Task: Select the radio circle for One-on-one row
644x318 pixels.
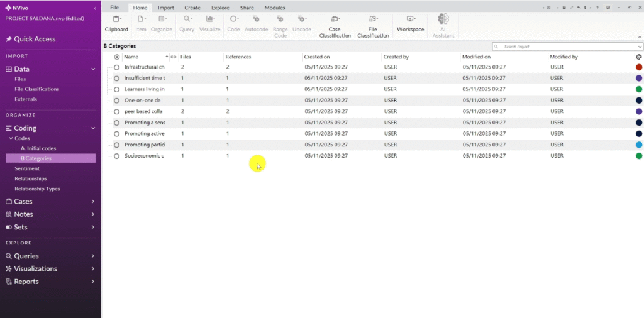Action: [116, 101]
